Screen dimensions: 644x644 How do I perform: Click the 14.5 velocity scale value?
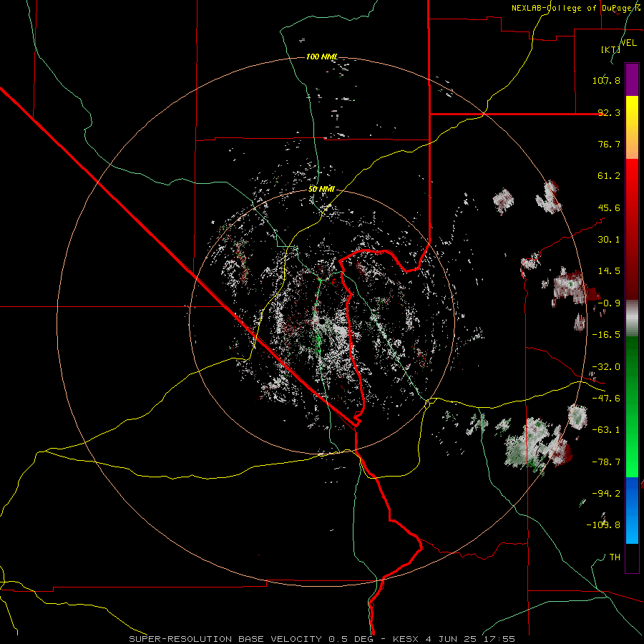click(x=609, y=271)
